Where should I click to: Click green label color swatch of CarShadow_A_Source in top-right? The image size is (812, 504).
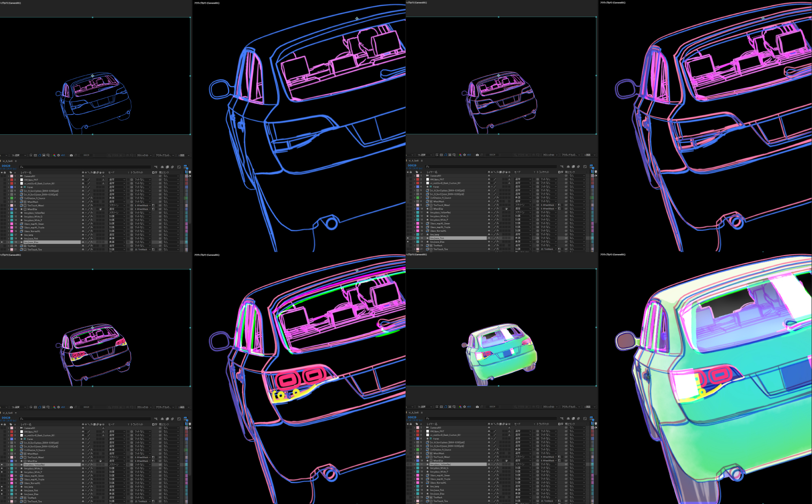(x=418, y=198)
